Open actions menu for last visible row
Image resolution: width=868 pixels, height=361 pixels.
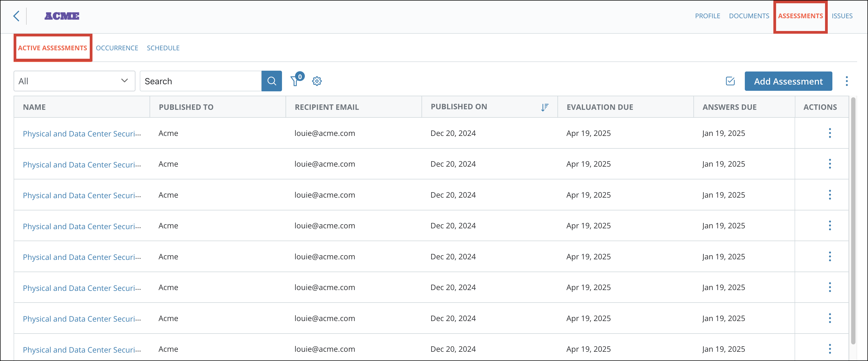(830, 349)
